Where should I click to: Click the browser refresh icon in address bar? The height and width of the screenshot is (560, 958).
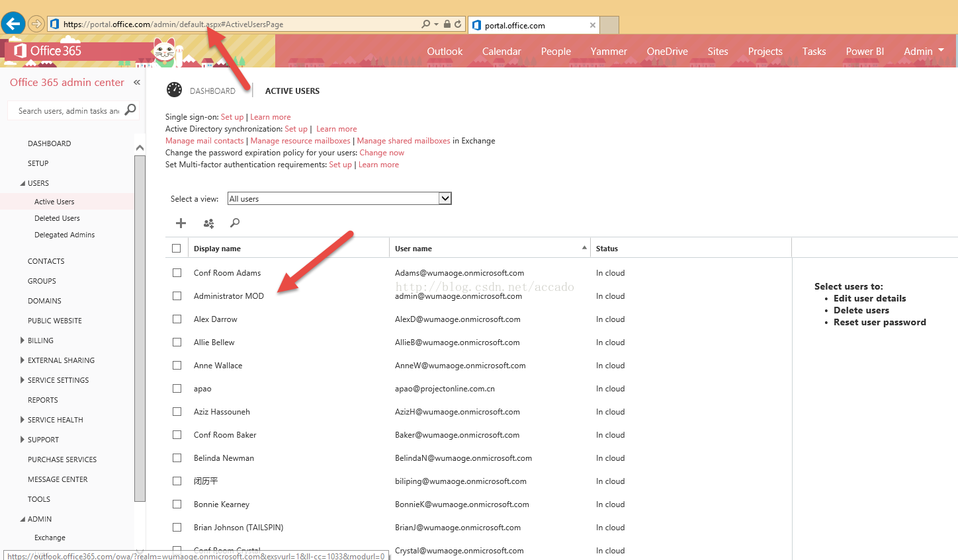point(458,24)
